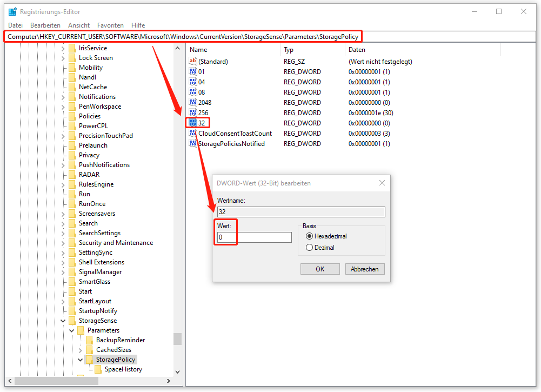Open the Hilfe menu

tap(138, 25)
